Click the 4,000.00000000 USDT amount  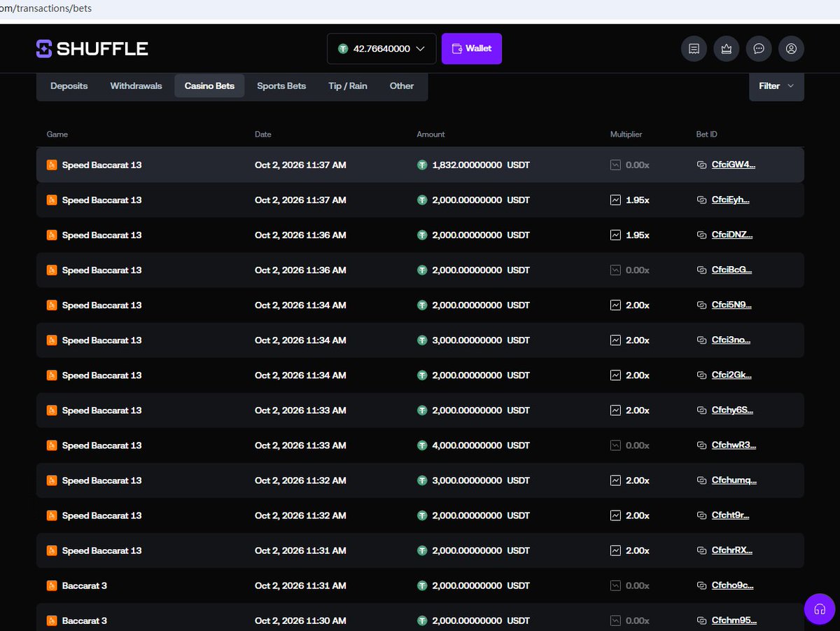click(x=481, y=445)
